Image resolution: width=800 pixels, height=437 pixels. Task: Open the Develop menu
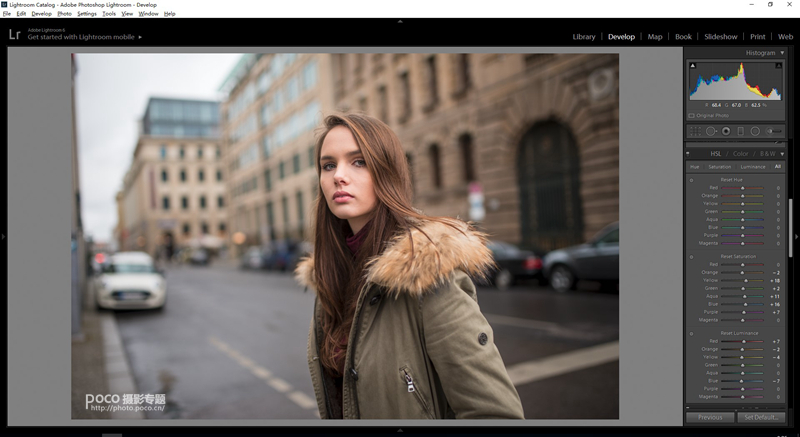point(41,14)
